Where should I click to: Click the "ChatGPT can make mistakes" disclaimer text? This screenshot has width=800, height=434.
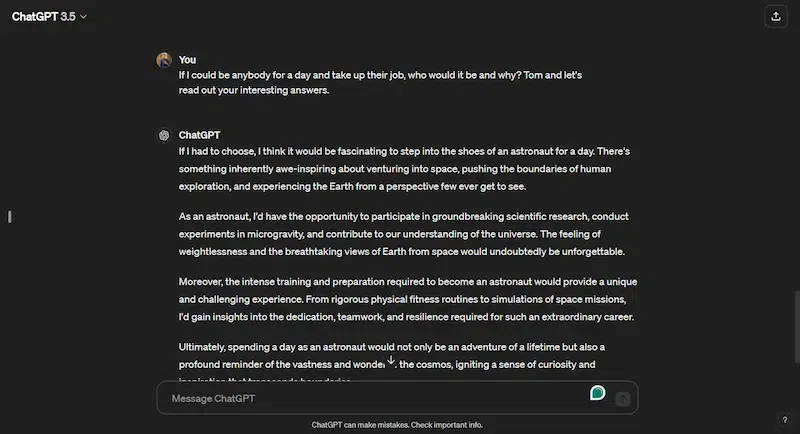pyautogui.click(x=397, y=425)
